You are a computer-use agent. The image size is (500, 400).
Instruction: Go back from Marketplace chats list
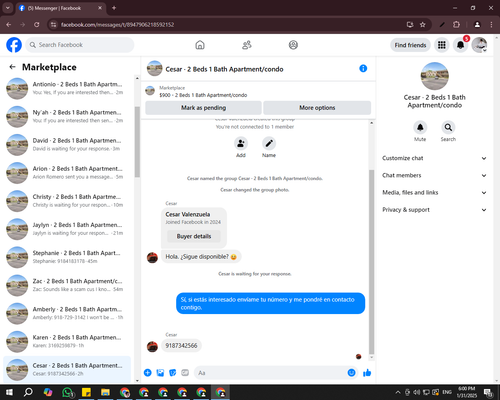[x=12, y=67]
